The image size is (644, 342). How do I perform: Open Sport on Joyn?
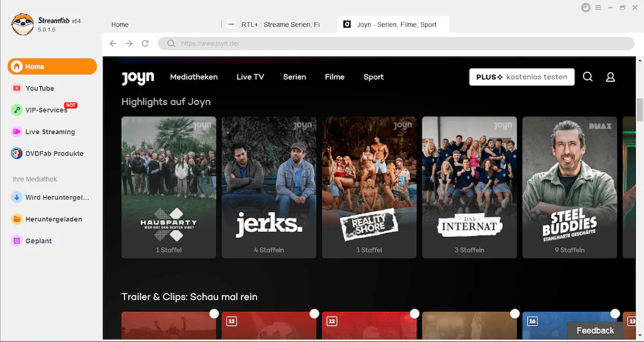tap(374, 77)
